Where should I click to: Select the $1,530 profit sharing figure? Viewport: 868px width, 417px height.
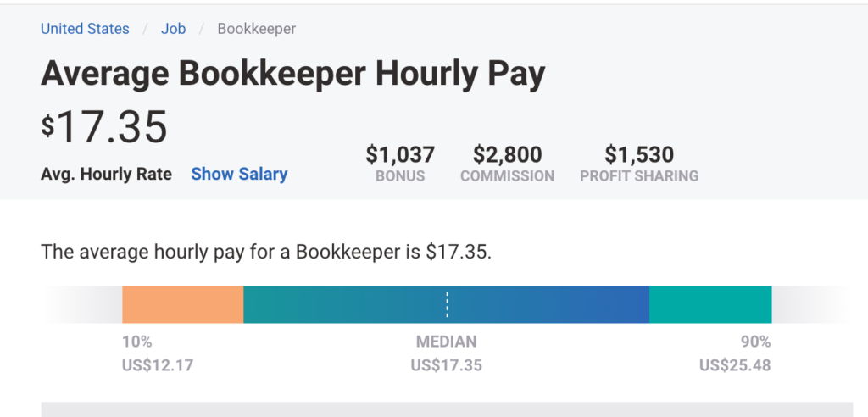(x=639, y=155)
